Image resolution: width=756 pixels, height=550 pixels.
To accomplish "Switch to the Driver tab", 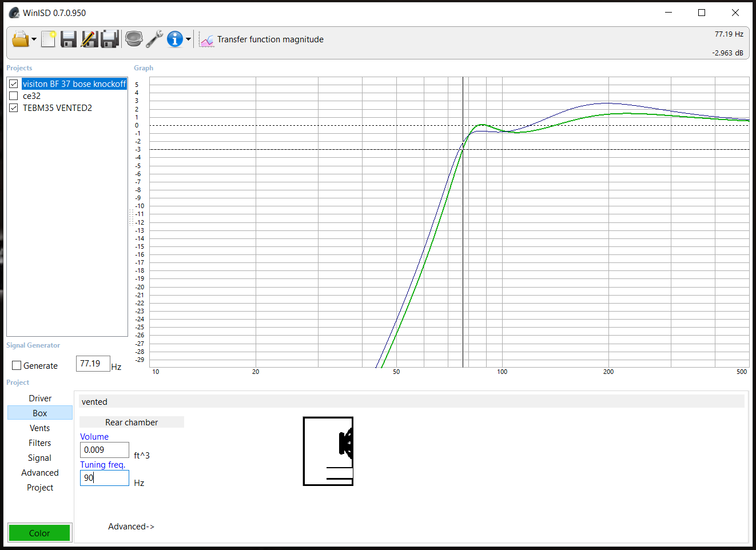I will 40,398.
